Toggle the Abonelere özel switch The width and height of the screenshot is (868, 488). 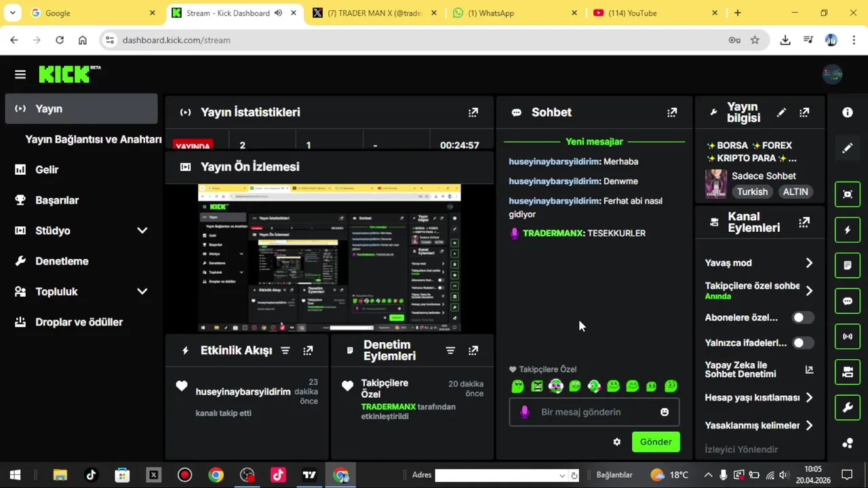coord(802,318)
